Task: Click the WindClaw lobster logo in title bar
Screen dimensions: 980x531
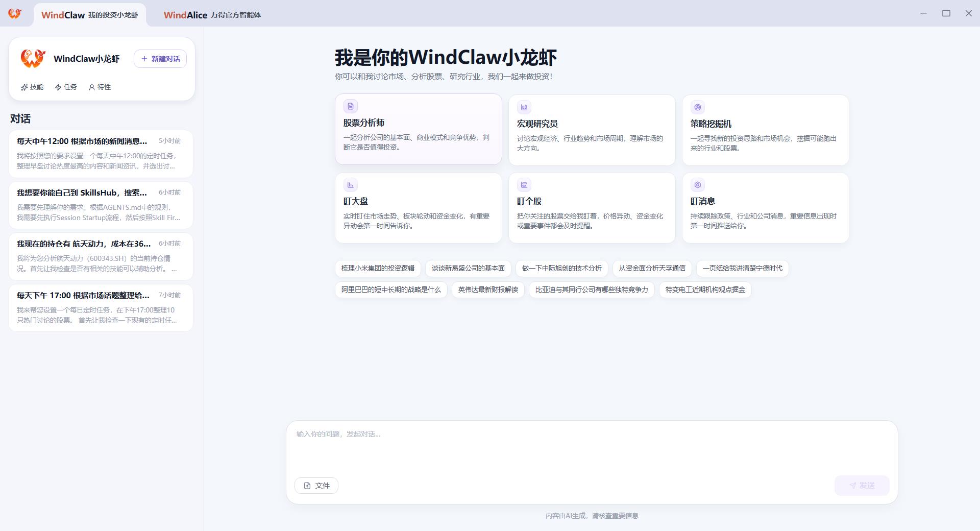Action: point(15,14)
